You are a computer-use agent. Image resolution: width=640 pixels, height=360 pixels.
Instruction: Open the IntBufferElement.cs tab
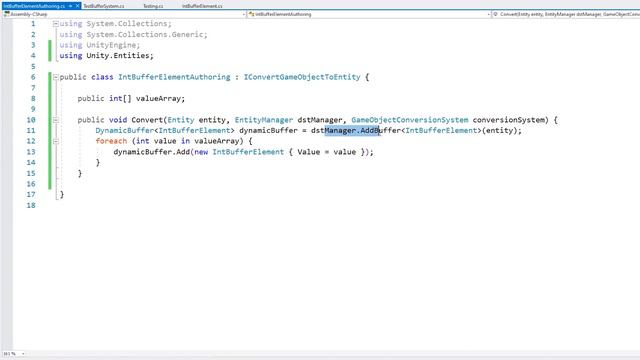(x=202, y=6)
